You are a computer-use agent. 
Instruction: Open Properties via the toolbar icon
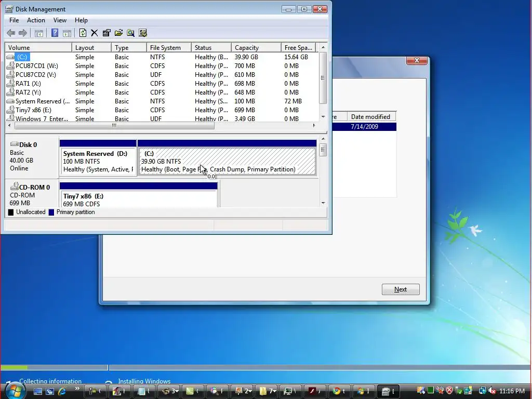(107, 33)
